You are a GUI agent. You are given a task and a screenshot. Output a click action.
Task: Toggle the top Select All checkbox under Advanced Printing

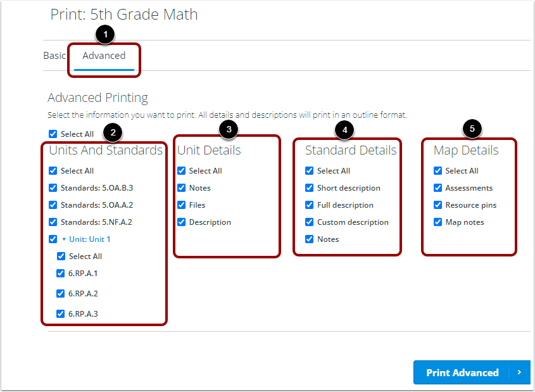[53, 134]
